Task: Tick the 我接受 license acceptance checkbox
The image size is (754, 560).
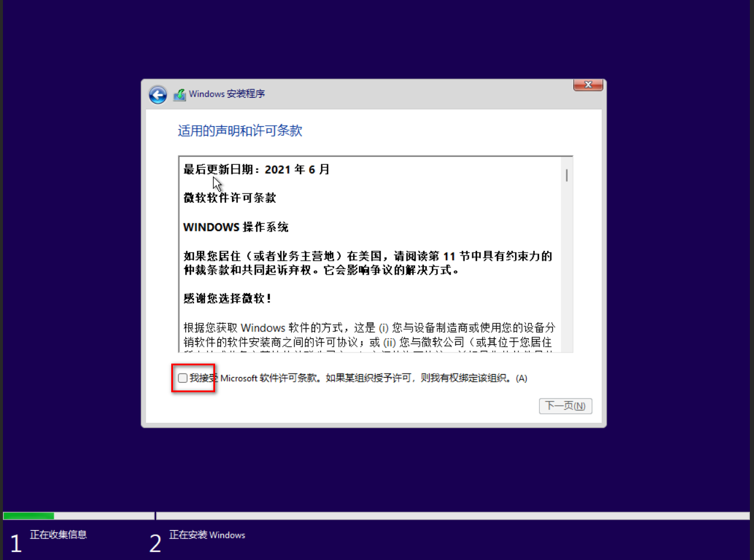Action: (183, 378)
